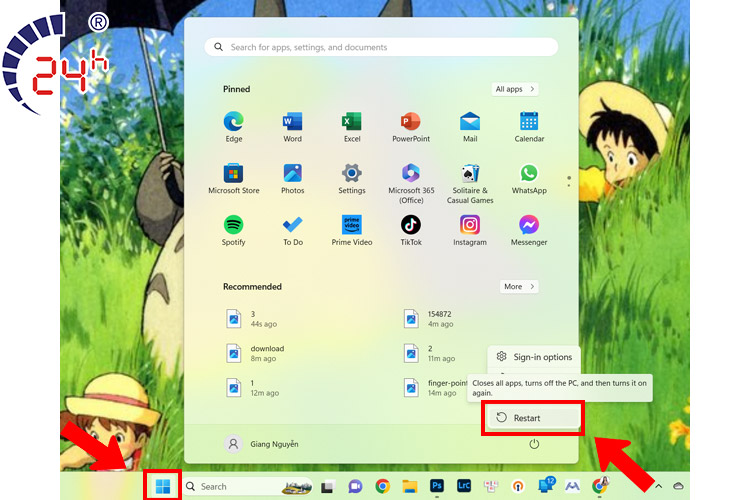Open TikTok from pinned apps
Image resolution: width=750 pixels, height=500 pixels.
pos(411,230)
